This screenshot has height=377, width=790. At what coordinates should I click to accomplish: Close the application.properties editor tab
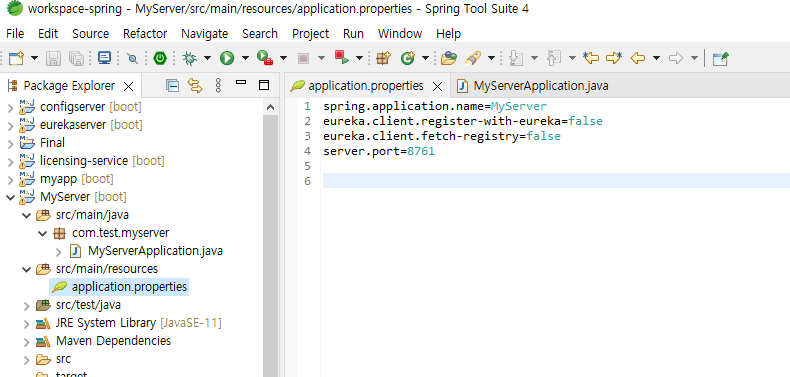(437, 87)
